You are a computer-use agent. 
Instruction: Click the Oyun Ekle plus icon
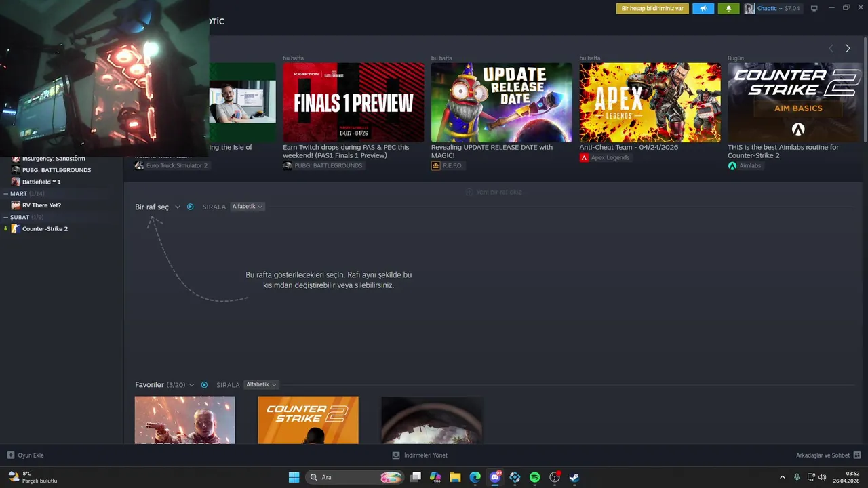(10, 455)
